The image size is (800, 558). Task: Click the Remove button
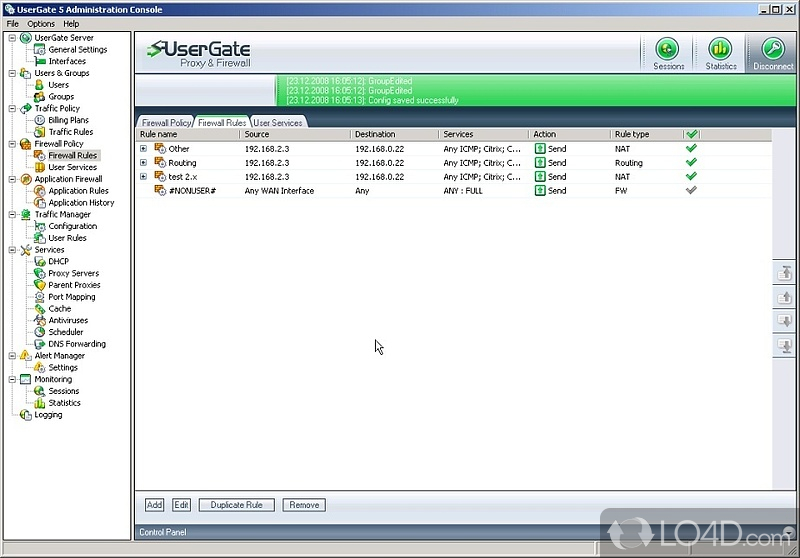[x=304, y=505]
